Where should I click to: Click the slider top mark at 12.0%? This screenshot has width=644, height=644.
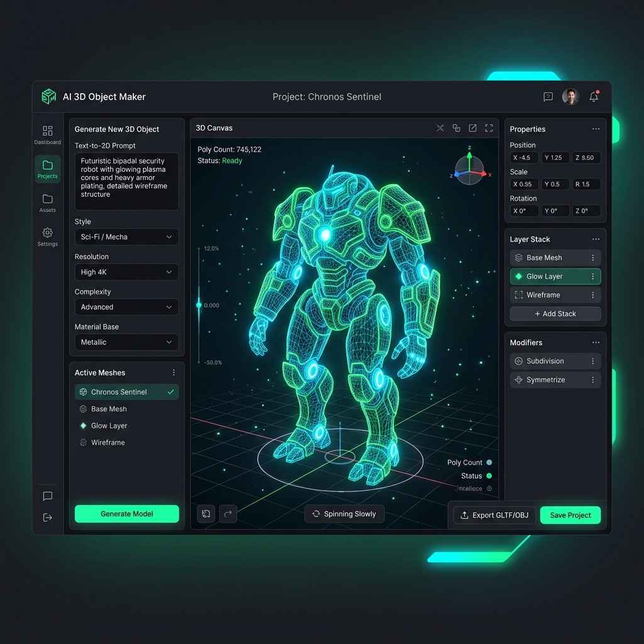coord(199,248)
